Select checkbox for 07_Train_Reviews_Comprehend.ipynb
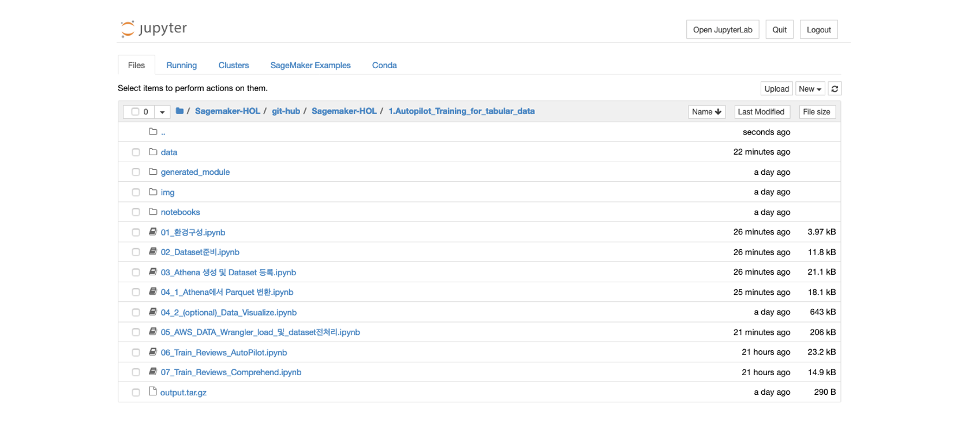 click(x=136, y=372)
